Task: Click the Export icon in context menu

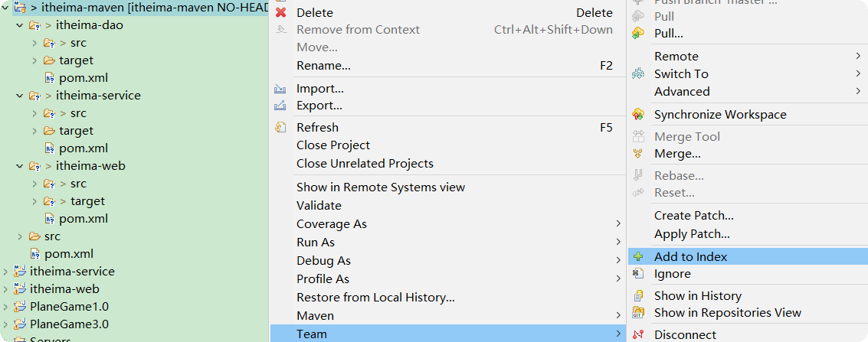Action: click(280, 106)
